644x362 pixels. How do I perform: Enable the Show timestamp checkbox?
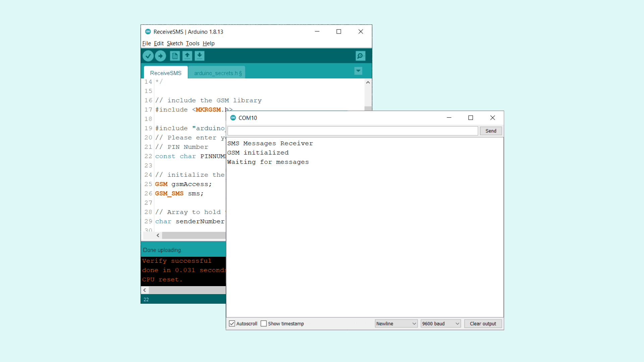click(264, 323)
